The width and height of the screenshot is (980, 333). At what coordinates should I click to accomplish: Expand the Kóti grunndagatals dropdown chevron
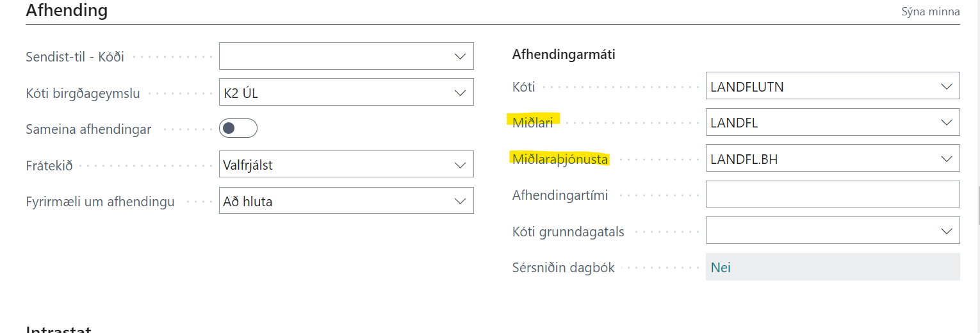click(947, 231)
